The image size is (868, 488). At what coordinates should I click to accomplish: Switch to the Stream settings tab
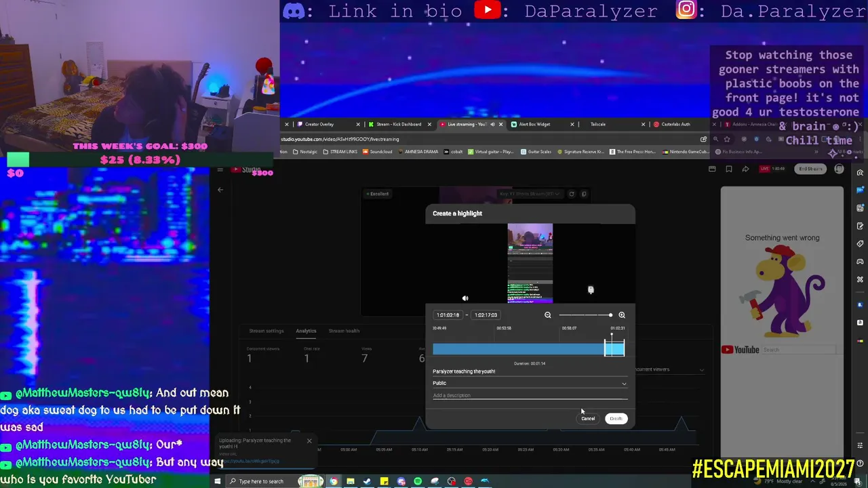[267, 331]
